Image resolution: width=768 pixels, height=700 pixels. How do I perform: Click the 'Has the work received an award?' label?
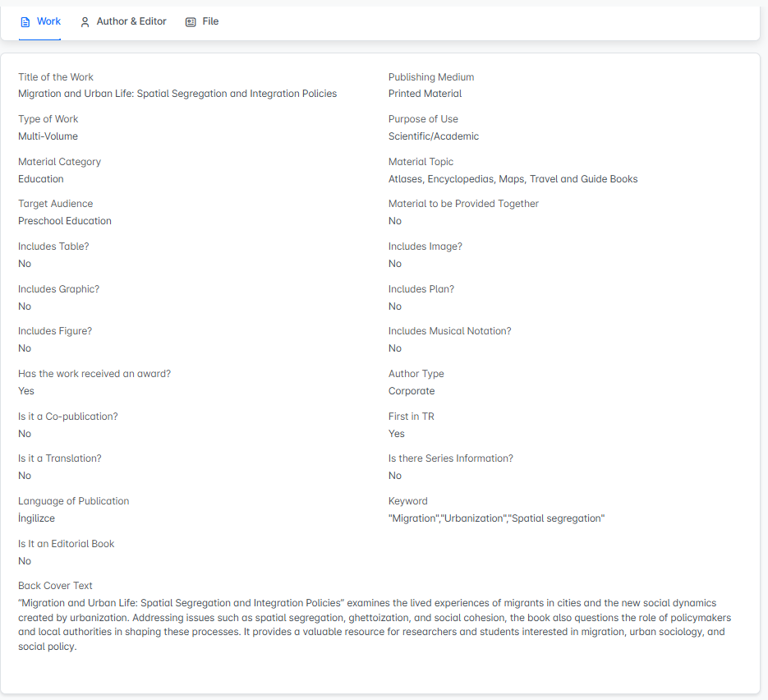coord(94,374)
